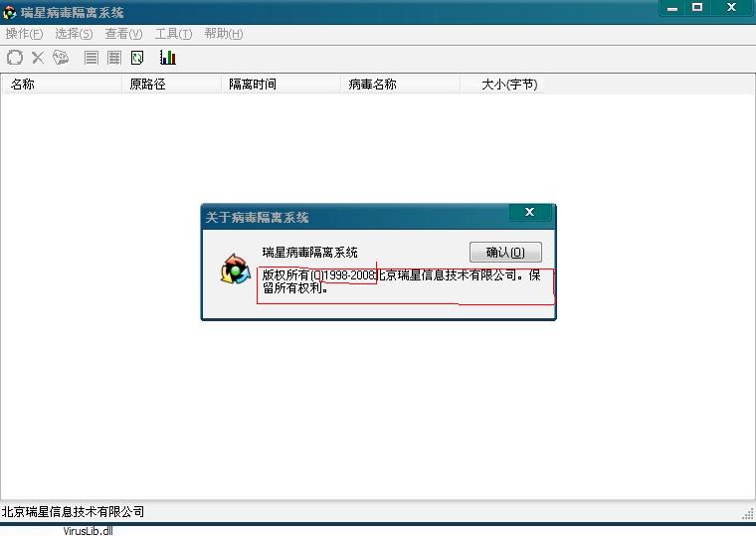Switch to list view toolbar icon
Screen dimensions: 756x536
point(92,58)
